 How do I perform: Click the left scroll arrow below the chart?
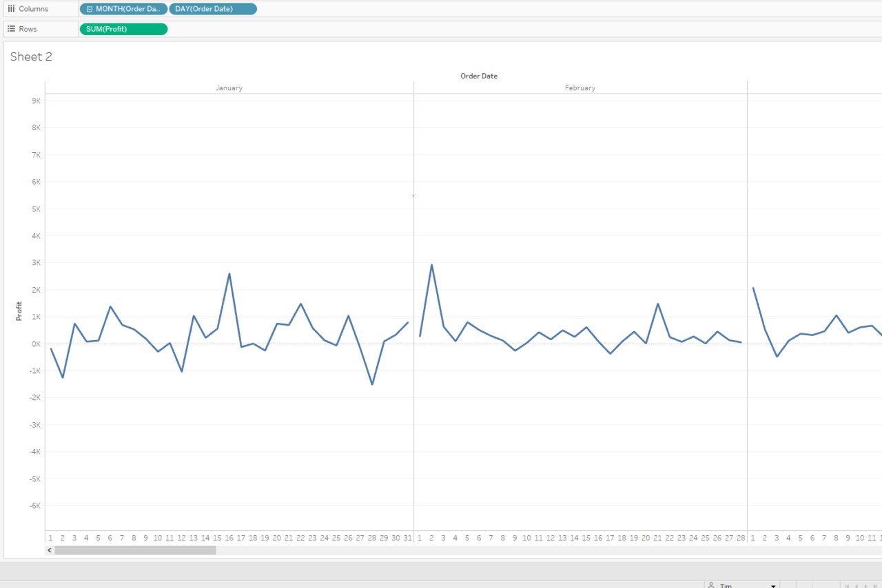[49, 550]
